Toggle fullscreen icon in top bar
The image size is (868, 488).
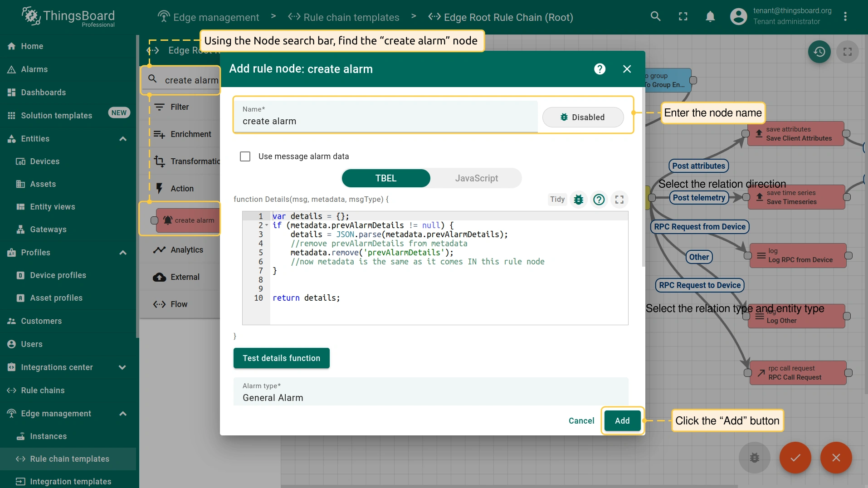coord(683,17)
